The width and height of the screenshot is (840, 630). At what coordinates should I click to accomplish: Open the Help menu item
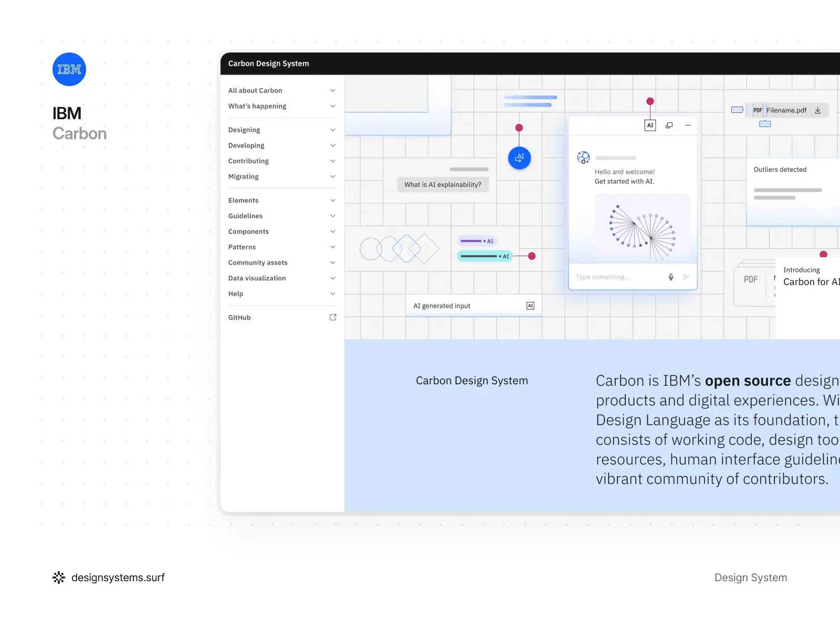click(235, 293)
